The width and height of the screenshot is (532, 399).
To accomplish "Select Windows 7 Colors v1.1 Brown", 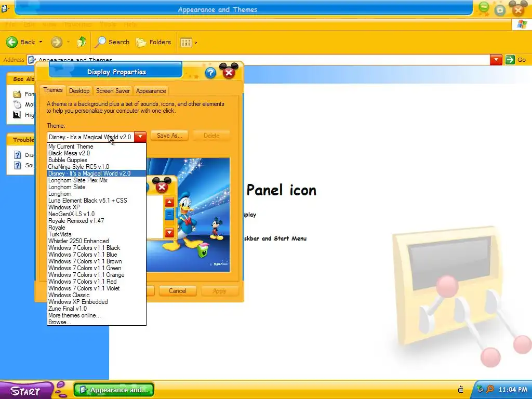I will pyautogui.click(x=97, y=261).
